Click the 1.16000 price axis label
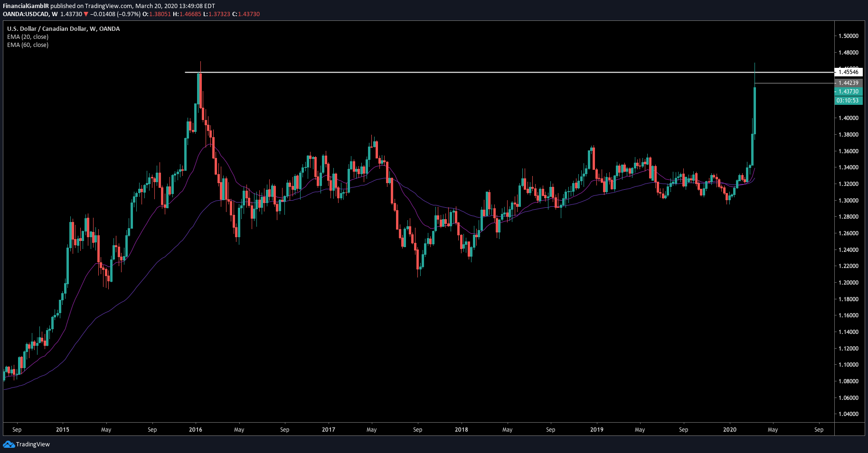Viewport: 868px width, 453px height. [849, 315]
